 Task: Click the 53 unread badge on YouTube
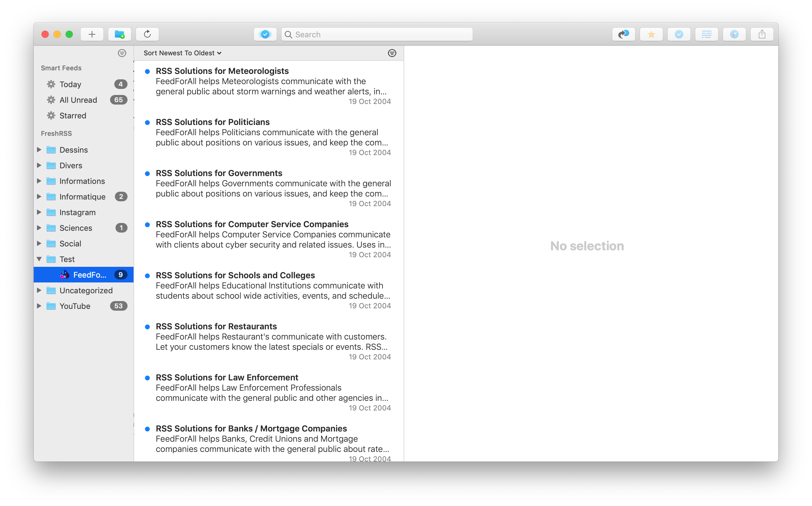pos(118,306)
